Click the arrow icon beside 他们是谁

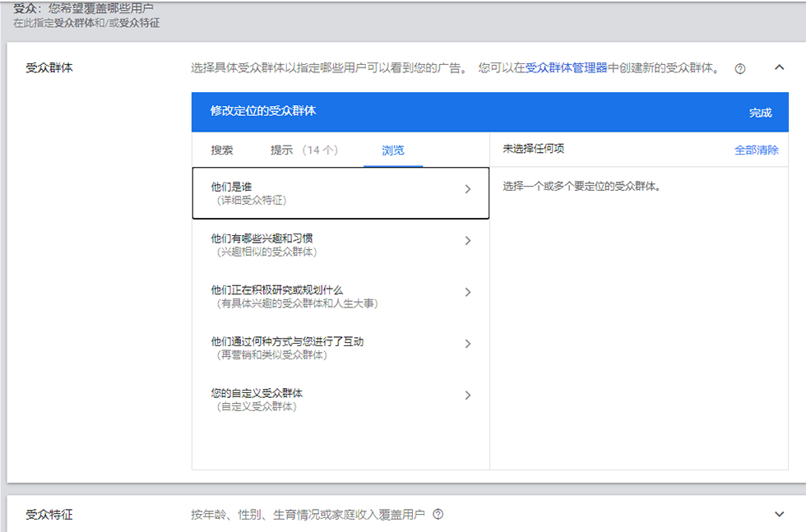point(467,189)
